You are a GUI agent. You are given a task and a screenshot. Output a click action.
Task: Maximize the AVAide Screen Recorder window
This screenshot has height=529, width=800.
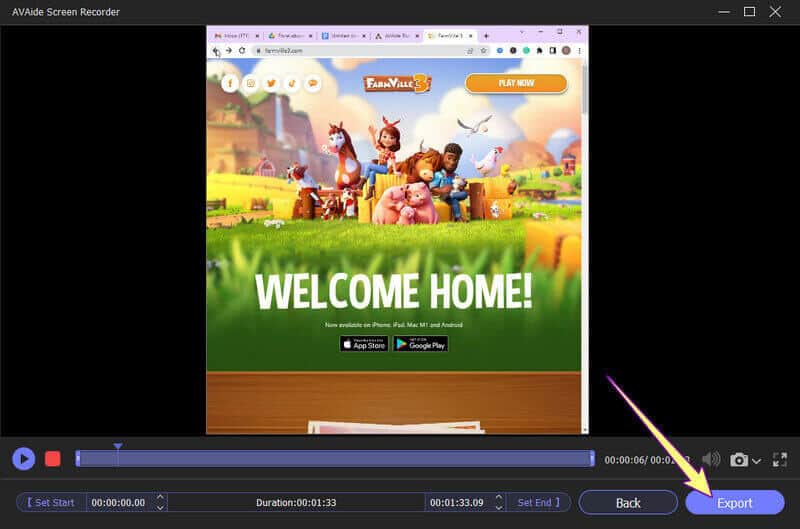[x=749, y=12]
